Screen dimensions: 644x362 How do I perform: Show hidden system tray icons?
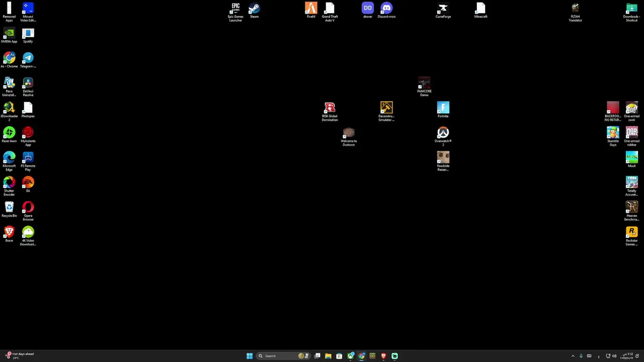point(573,356)
